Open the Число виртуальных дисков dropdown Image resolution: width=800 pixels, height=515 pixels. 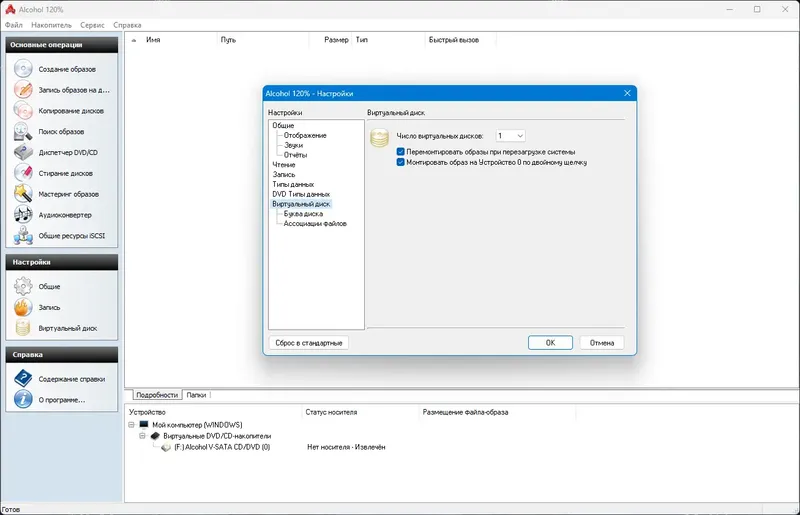pos(510,136)
